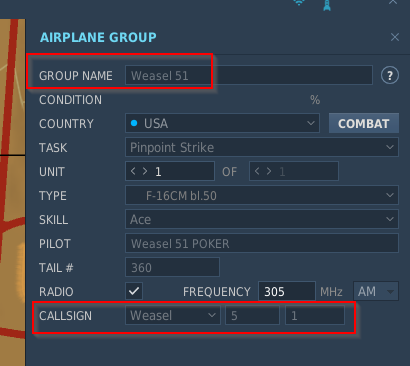Click the callsign flight number field 5

click(x=252, y=315)
